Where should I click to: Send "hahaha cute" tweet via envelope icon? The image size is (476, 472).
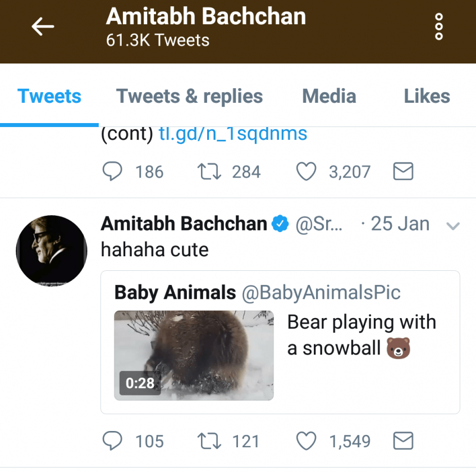pos(403,441)
